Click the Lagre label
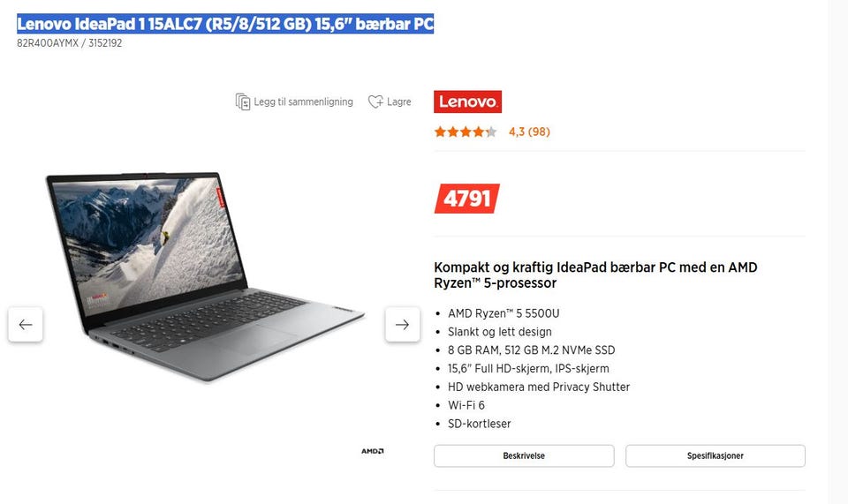Viewport: 848px width, 504px height. click(x=399, y=102)
